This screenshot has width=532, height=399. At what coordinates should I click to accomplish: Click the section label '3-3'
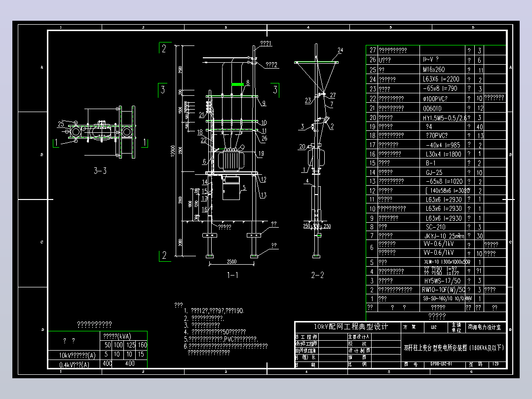click(x=100, y=171)
